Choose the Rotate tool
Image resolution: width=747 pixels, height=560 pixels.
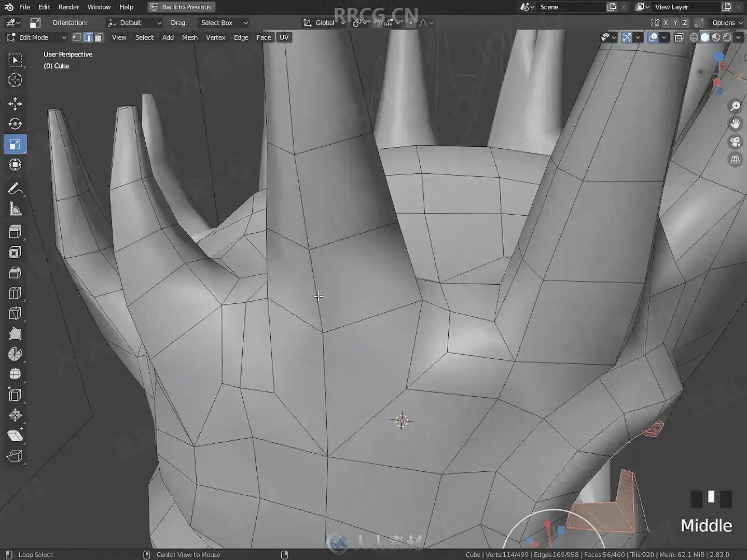click(15, 124)
